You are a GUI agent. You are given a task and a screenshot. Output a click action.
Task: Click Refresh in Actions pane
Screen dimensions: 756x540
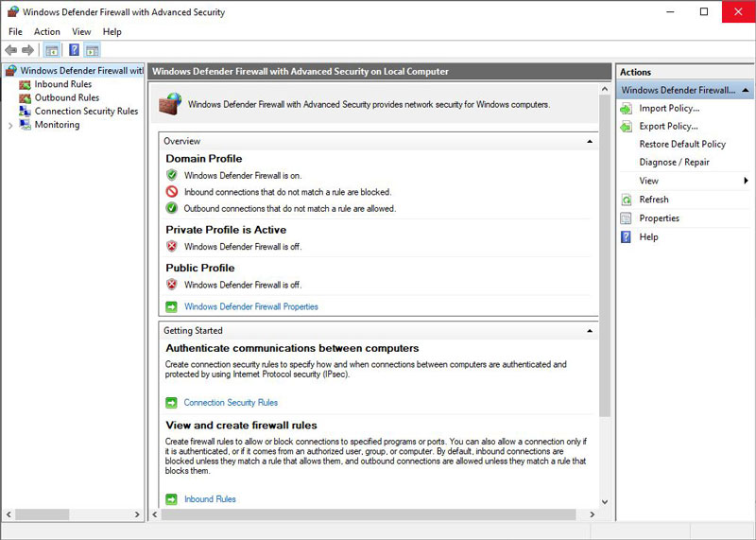[x=654, y=200]
